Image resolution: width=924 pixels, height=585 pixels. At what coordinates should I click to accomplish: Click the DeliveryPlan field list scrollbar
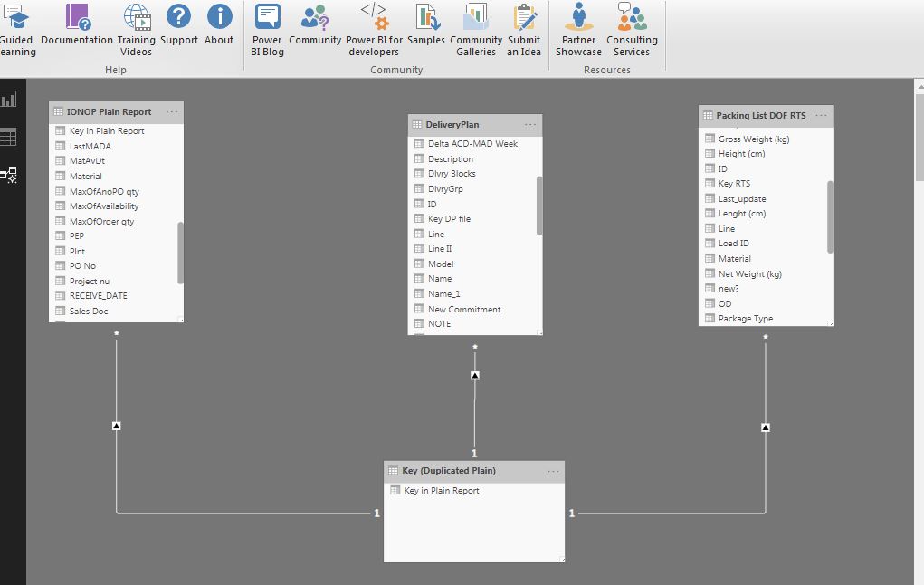[x=539, y=206]
